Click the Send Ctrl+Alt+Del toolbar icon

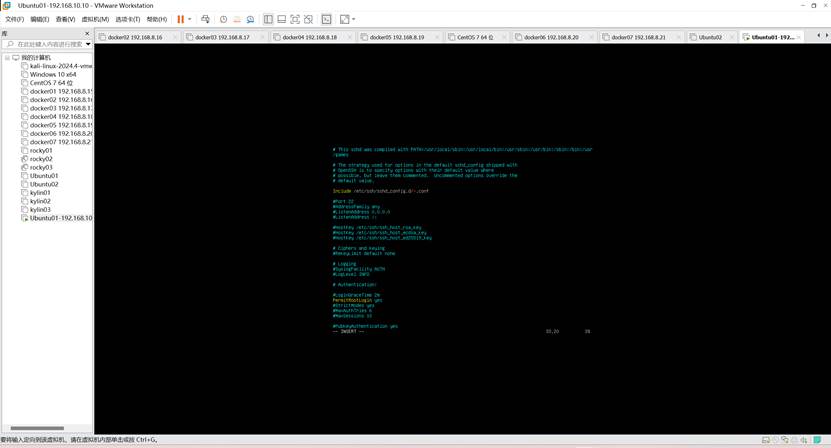pos(206,19)
